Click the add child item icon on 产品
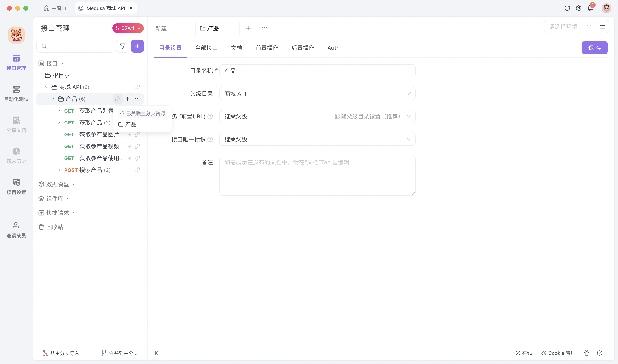The width and height of the screenshot is (618, 364). click(x=127, y=99)
